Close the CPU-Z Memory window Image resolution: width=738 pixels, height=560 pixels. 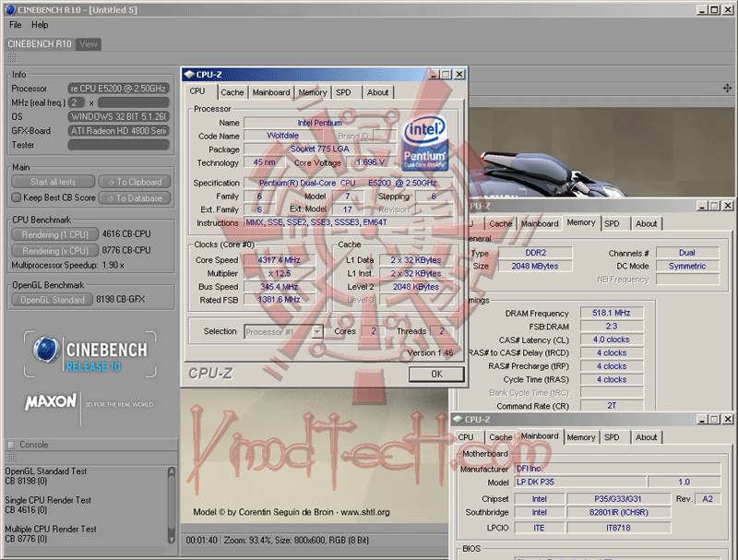click(x=728, y=206)
